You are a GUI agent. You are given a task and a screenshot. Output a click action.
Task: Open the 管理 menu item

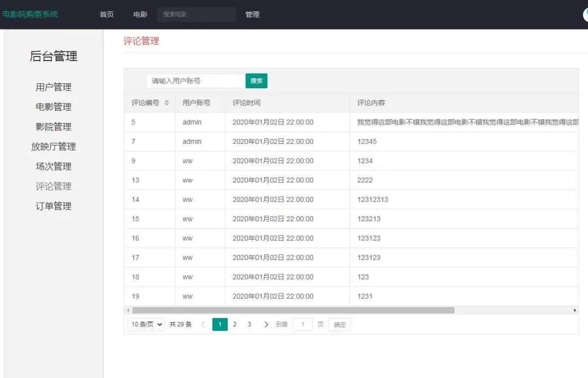coord(253,15)
